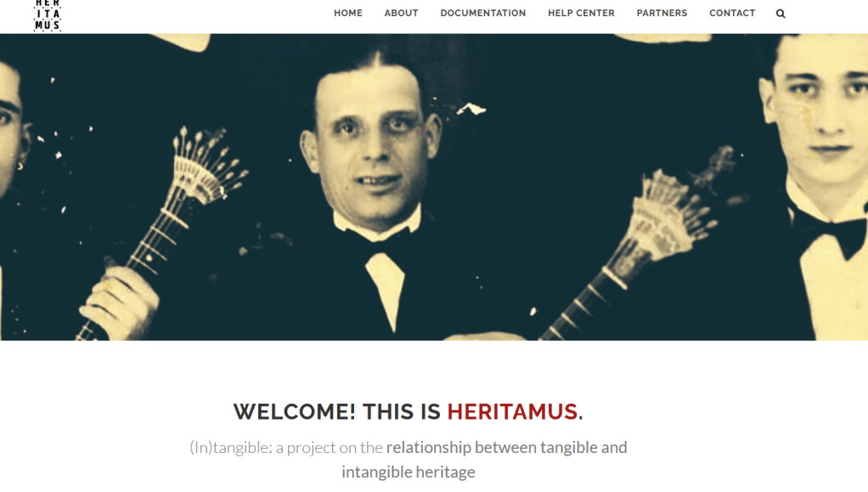Open the HELP CENTER page
Viewport: 868px width, 492px height.
(581, 14)
